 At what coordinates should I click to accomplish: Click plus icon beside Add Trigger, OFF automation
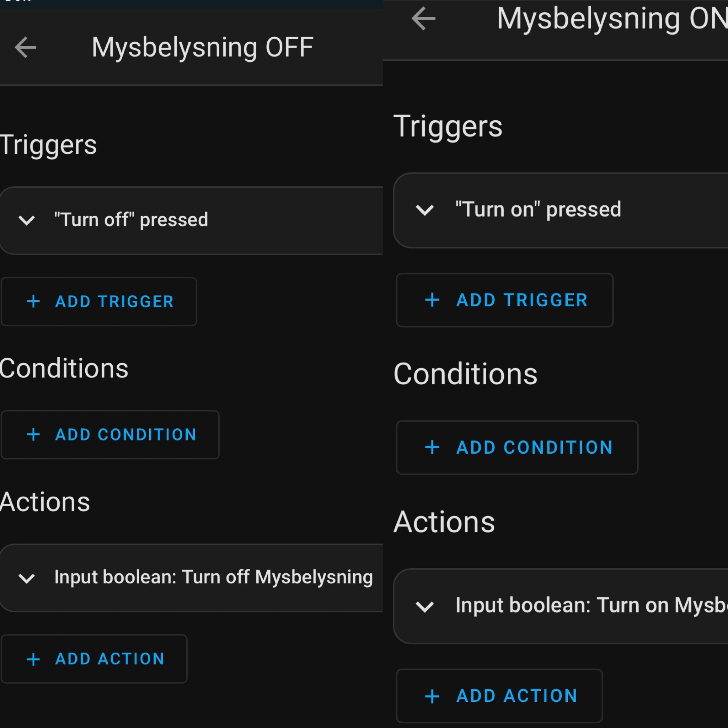pos(33,301)
